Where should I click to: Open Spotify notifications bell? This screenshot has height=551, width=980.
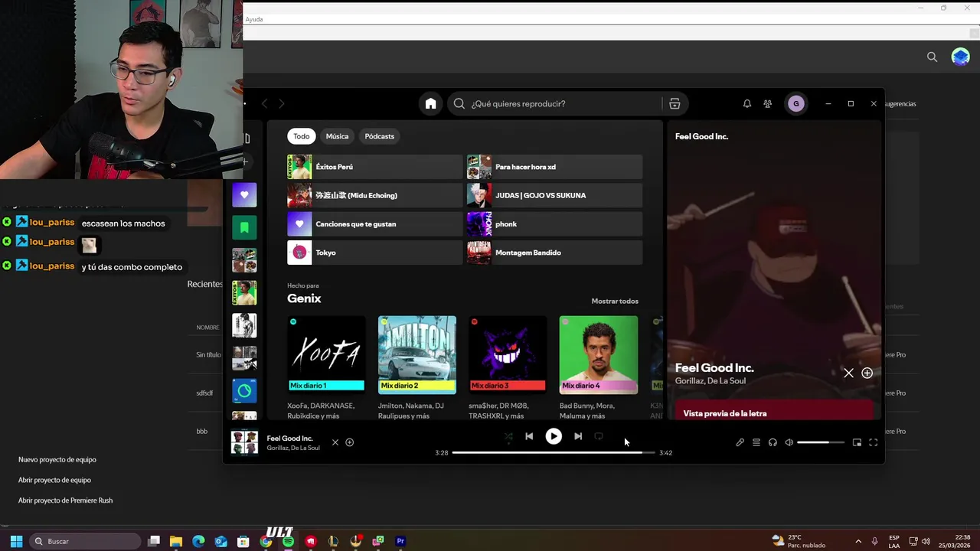747,103
